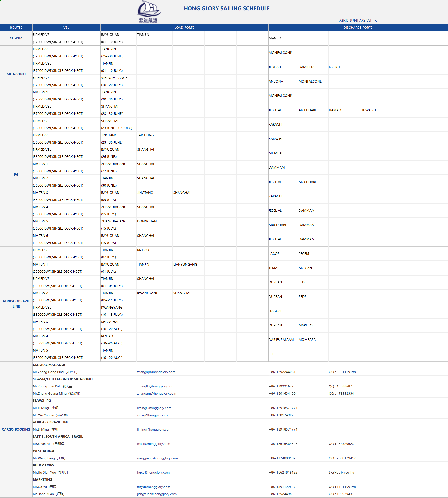
Task: Click the Ms.Wu Yanqin name
Action: (x=50, y=415)
